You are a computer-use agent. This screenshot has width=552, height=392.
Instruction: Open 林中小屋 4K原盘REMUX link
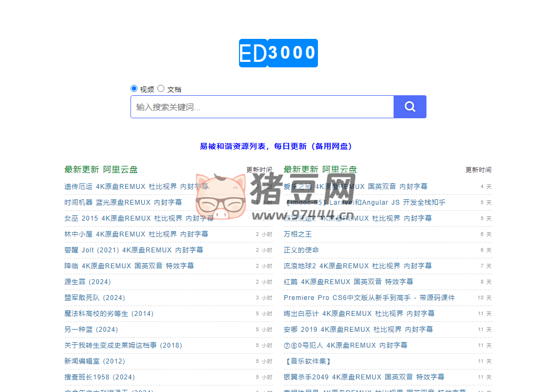coord(136,234)
